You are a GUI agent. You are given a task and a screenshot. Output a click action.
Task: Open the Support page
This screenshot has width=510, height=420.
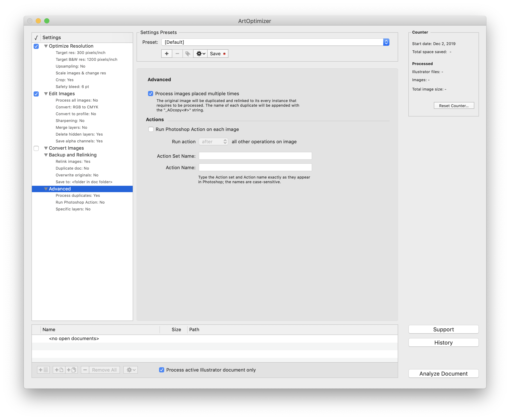[x=443, y=329]
